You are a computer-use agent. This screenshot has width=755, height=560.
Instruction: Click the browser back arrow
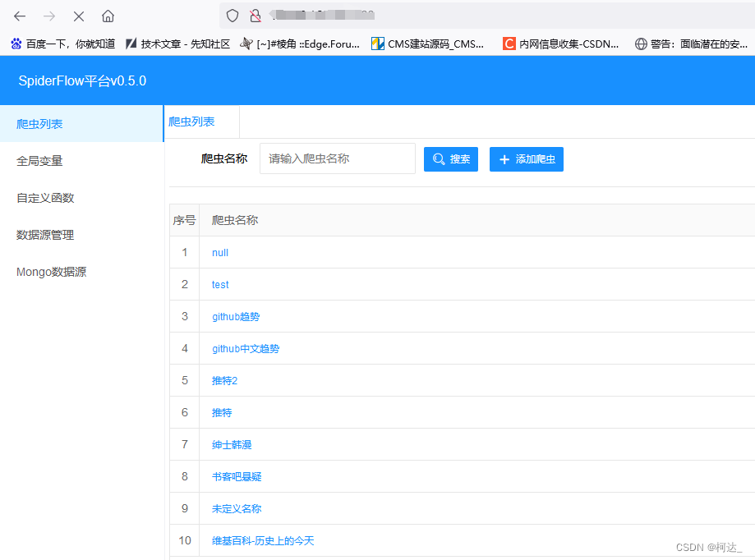(x=18, y=16)
